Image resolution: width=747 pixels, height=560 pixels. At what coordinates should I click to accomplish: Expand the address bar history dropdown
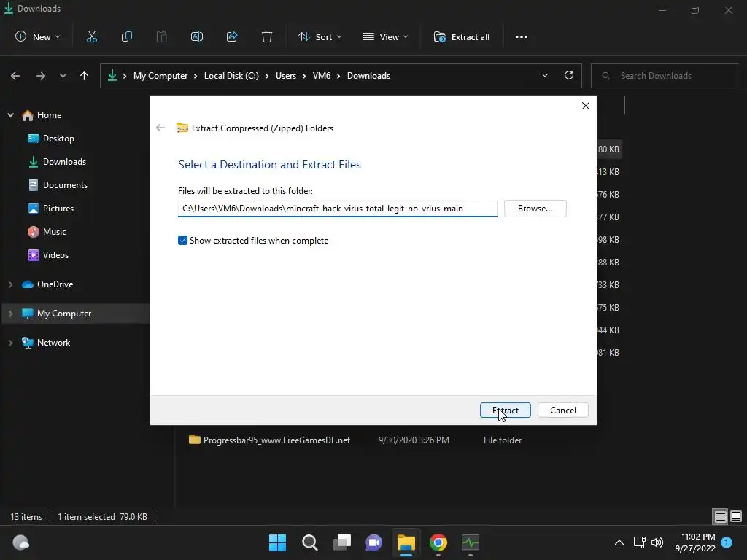coord(544,75)
